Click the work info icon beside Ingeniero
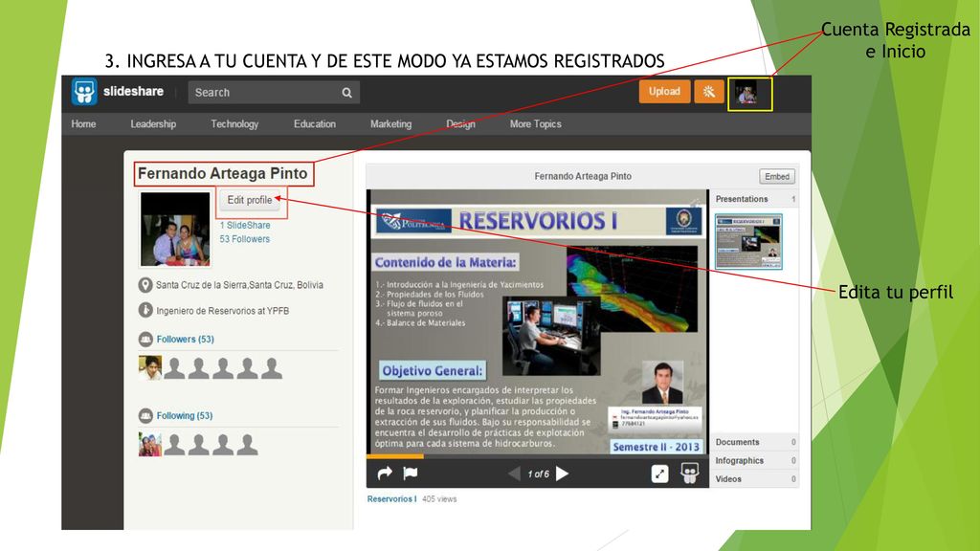Image resolution: width=980 pixels, height=551 pixels. pos(145,310)
